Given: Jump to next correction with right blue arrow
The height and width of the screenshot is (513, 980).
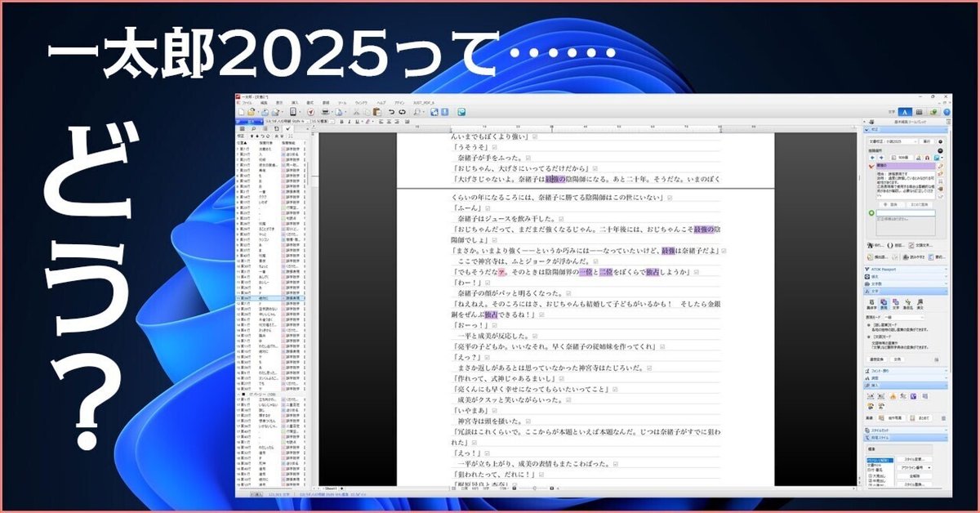Looking at the screenshot, I should [x=880, y=158].
